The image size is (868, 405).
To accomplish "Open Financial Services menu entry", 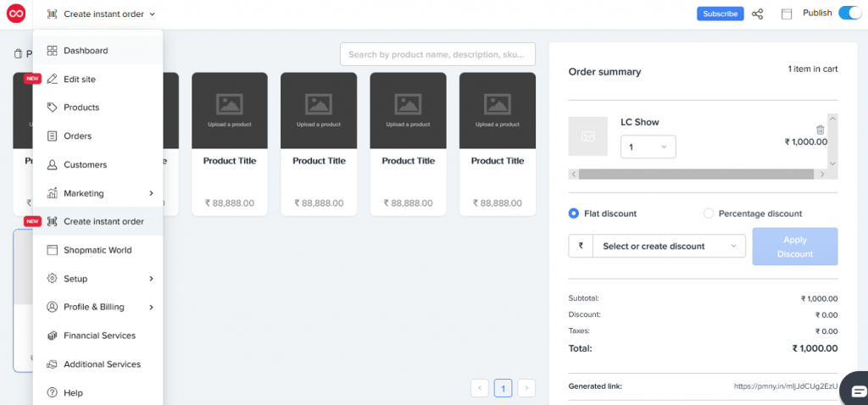I will click(98, 336).
